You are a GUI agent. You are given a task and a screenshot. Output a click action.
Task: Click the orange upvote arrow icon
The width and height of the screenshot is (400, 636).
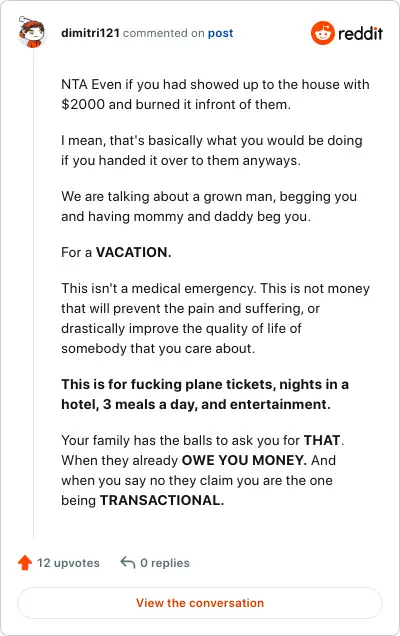pos(25,563)
